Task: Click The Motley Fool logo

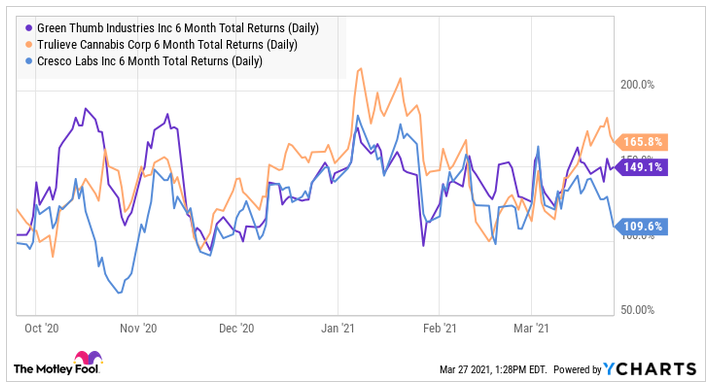Action: click(x=58, y=364)
